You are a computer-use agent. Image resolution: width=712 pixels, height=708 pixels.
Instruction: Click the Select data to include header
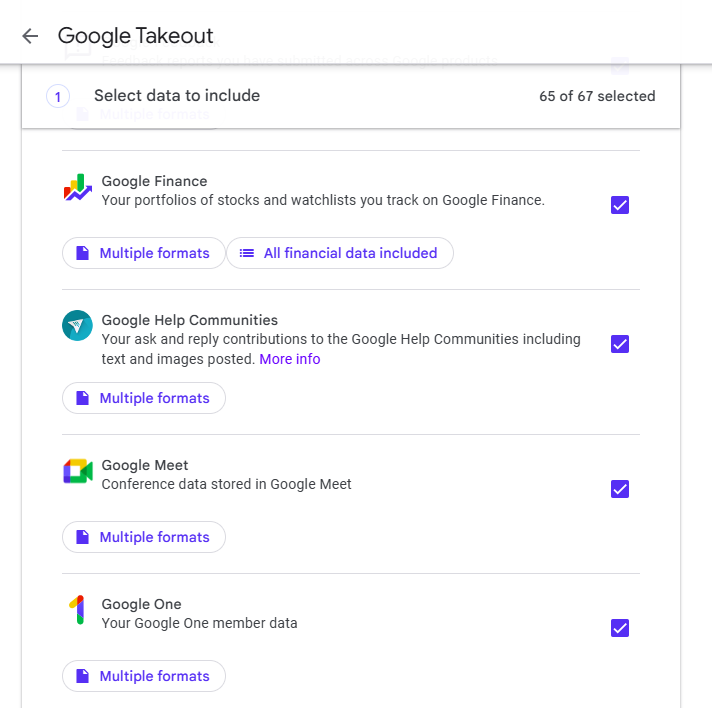(177, 96)
